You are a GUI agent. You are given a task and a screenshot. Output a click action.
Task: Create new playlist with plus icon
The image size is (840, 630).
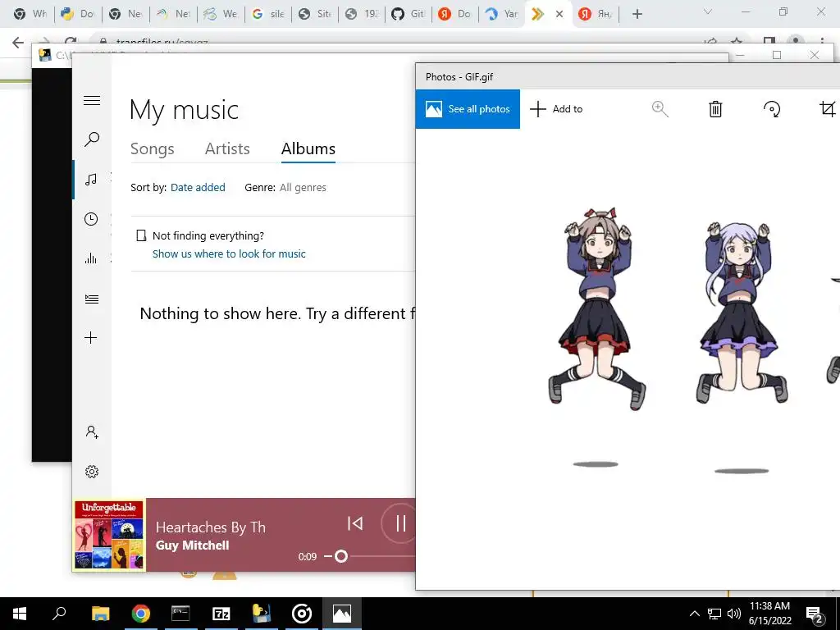pos(91,337)
